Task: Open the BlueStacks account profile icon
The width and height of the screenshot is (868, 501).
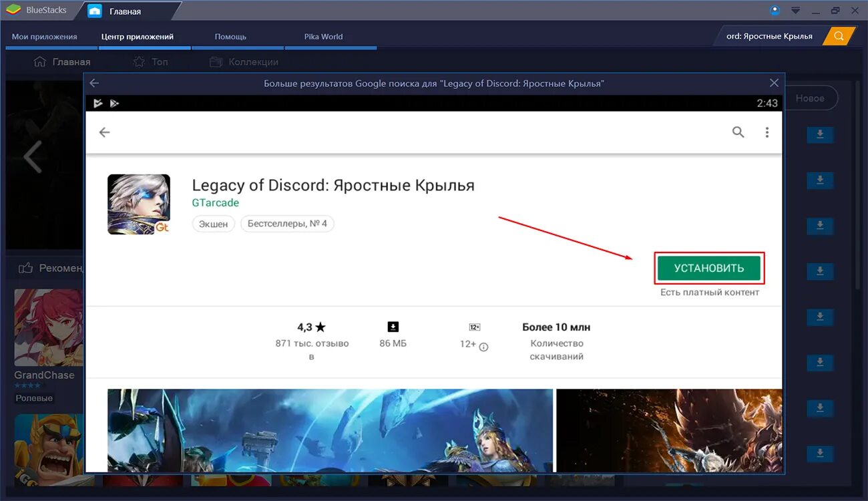Action: point(775,10)
